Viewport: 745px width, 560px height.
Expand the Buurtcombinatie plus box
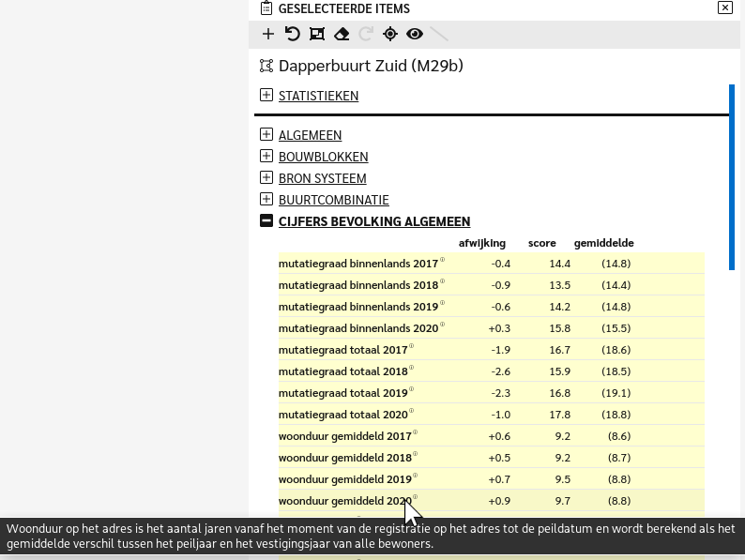(266, 199)
